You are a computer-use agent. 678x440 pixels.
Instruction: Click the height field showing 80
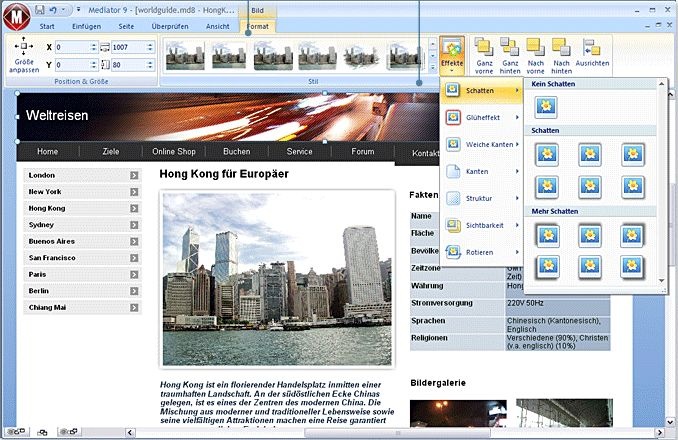coord(128,65)
